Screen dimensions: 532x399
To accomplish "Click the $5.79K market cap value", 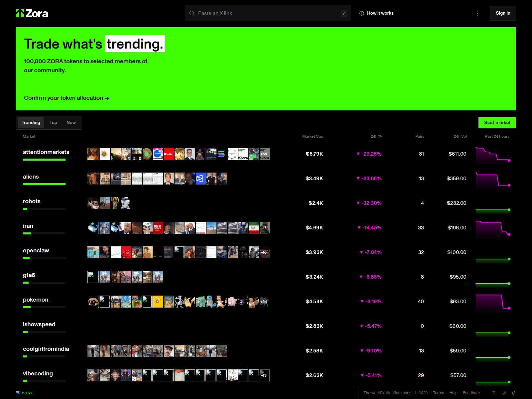I will click(x=314, y=154).
